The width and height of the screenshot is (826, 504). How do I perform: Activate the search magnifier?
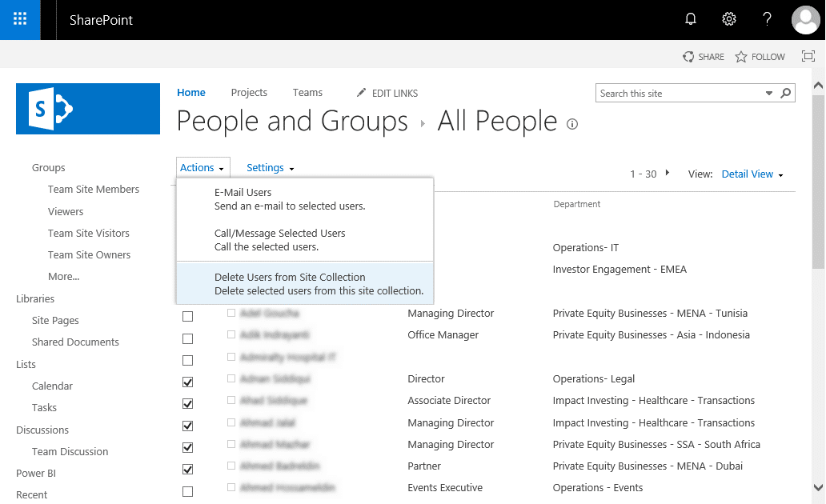785,93
